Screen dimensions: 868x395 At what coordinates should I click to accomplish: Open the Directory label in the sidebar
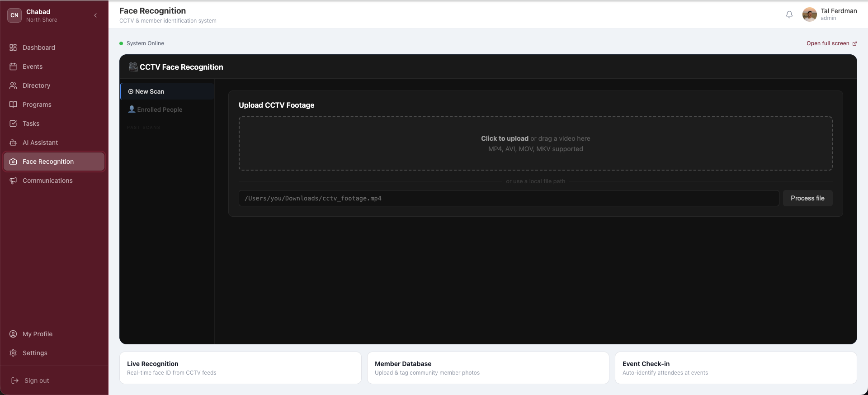click(37, 86)
